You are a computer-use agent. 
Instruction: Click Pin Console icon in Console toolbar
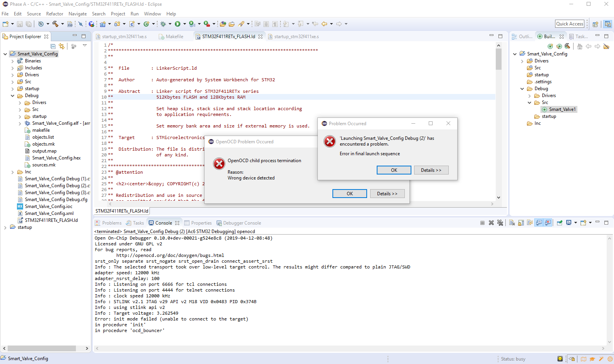pyautogui.click(x=559, y=223)
